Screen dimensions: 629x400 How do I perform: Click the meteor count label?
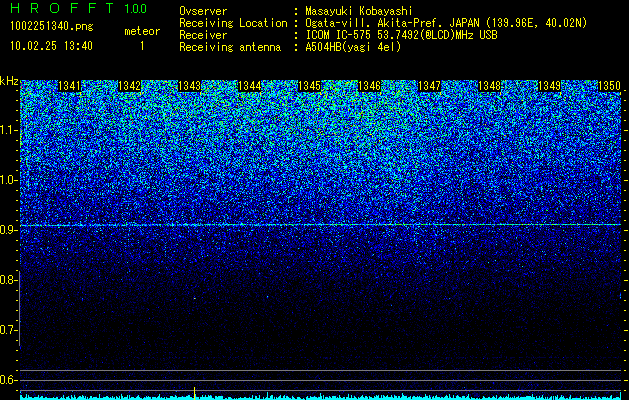coord(142,31)
